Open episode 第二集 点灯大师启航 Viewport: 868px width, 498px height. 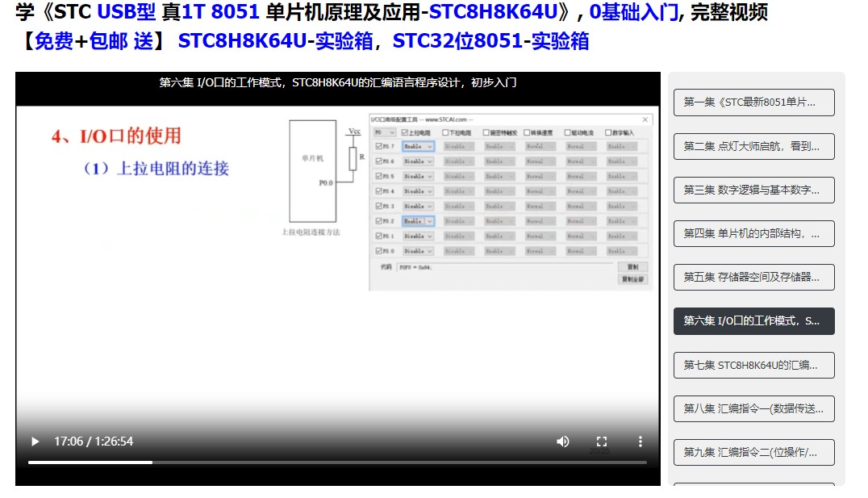tap(754, 146)
